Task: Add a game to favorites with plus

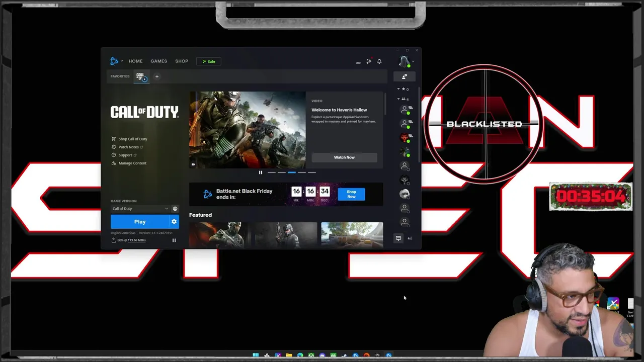Action: pos(156,76)
